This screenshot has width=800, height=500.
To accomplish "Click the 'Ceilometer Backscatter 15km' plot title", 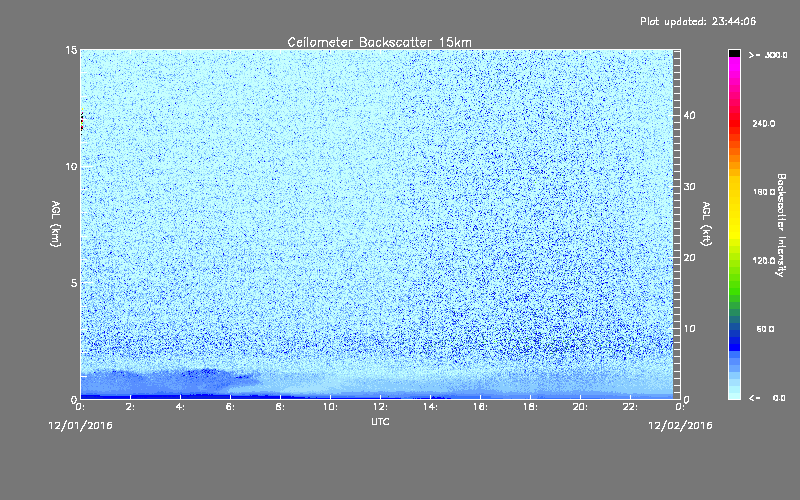I will click(379, 42).
